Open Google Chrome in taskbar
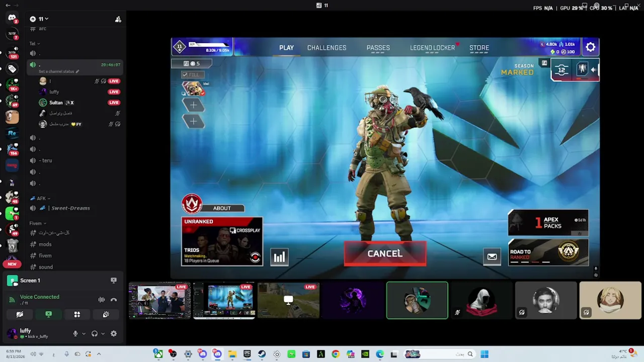Screen dimensions: 644x362 [336, 354]
